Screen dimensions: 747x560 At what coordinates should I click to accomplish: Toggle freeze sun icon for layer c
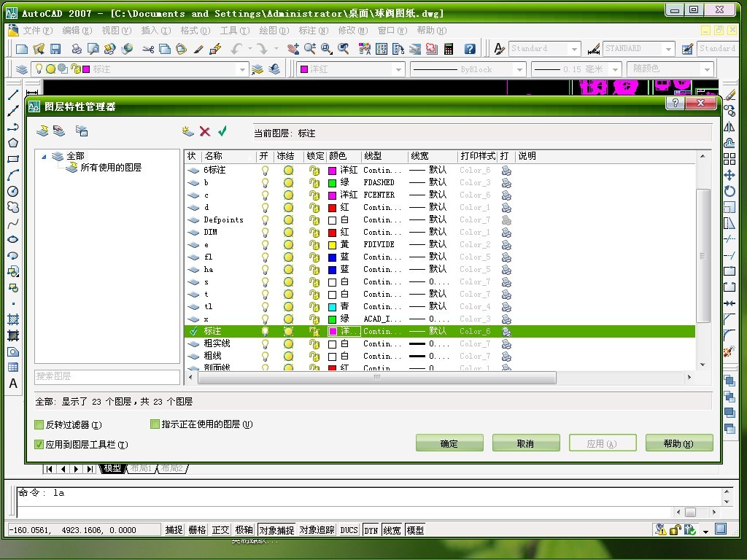click(x=288, y=195)
